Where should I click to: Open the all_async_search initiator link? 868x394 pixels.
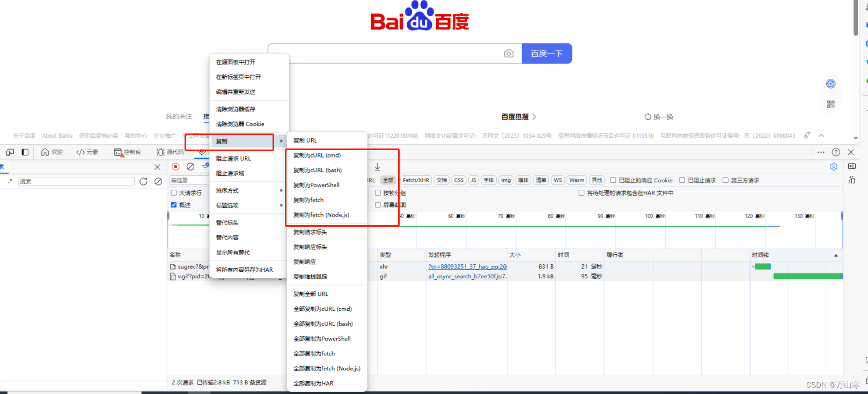(467, 277)
